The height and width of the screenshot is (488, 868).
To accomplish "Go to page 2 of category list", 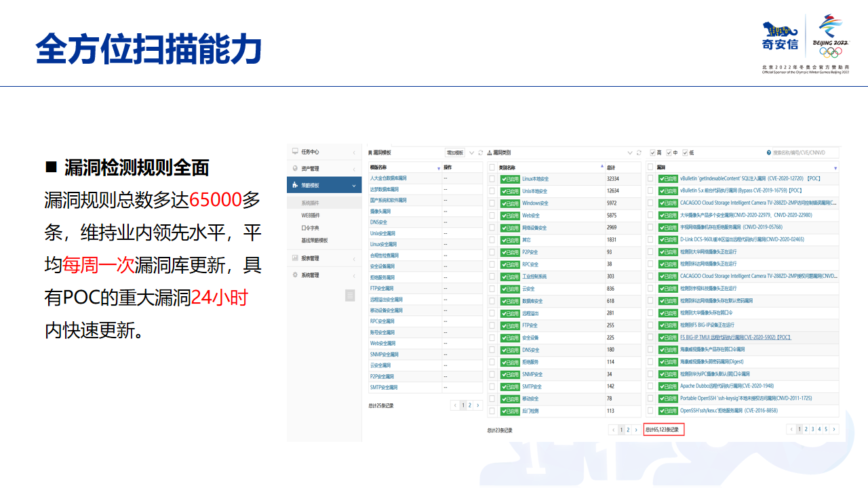I will pos(628,430).
